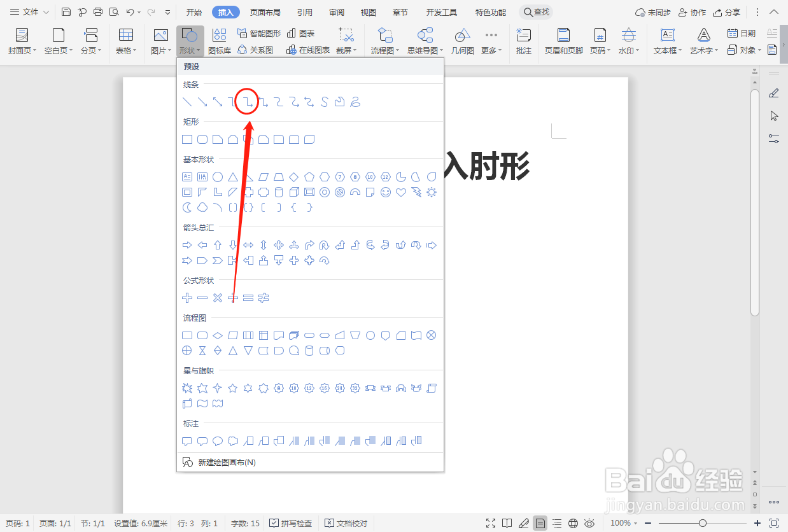Select the up arrow block shape
788x532 pixels.
tap(218, 245)
